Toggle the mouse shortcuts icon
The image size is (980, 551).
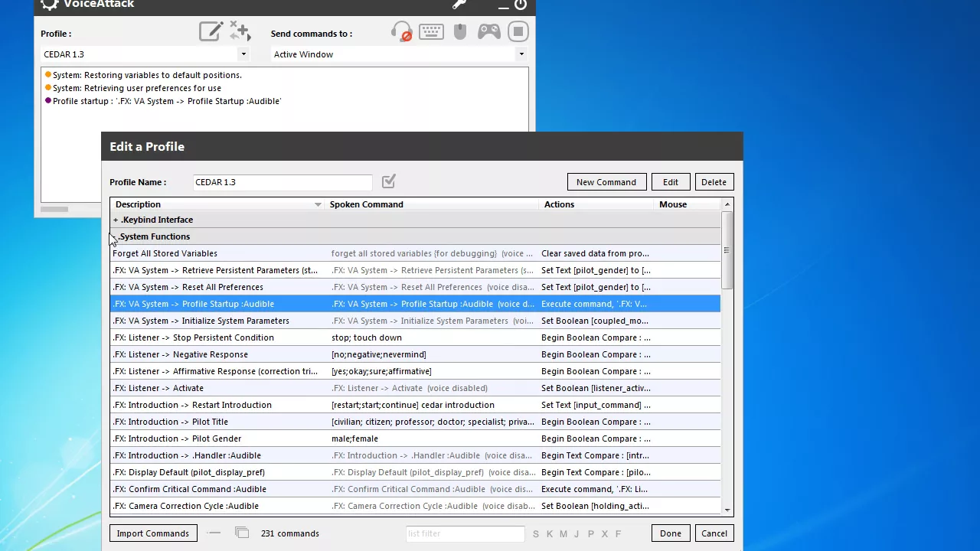click(x=460, y=31)
